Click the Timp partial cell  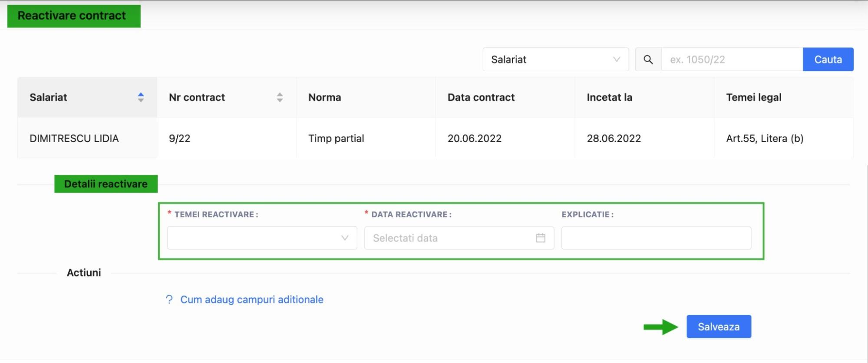tap(366, 138)
